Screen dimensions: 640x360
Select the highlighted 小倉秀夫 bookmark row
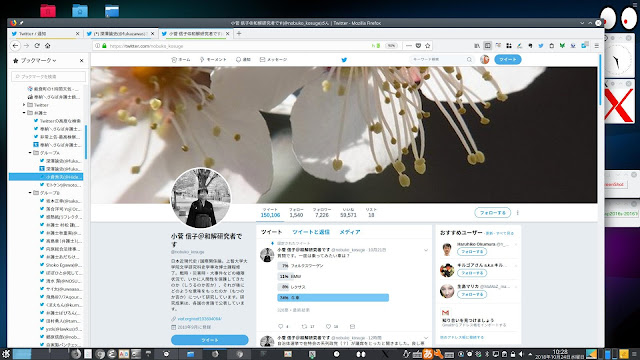pyautogui.click(x=46, y=177)
